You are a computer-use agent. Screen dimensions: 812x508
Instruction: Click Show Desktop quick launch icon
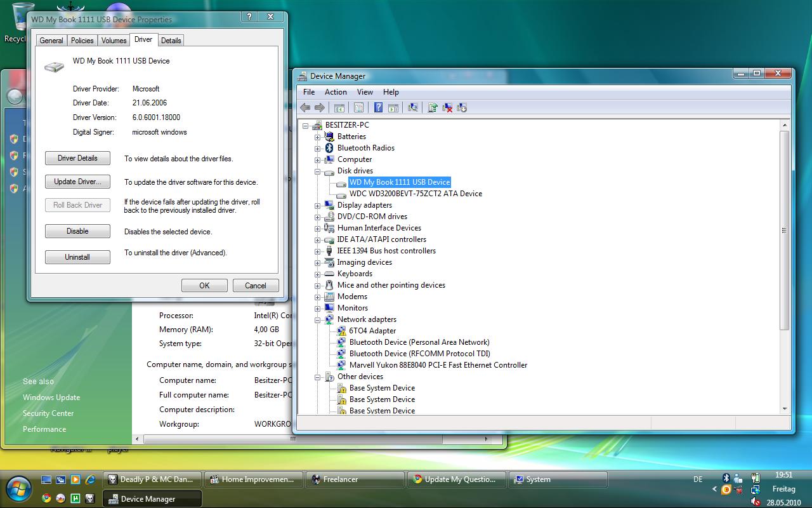pos(46,479)
